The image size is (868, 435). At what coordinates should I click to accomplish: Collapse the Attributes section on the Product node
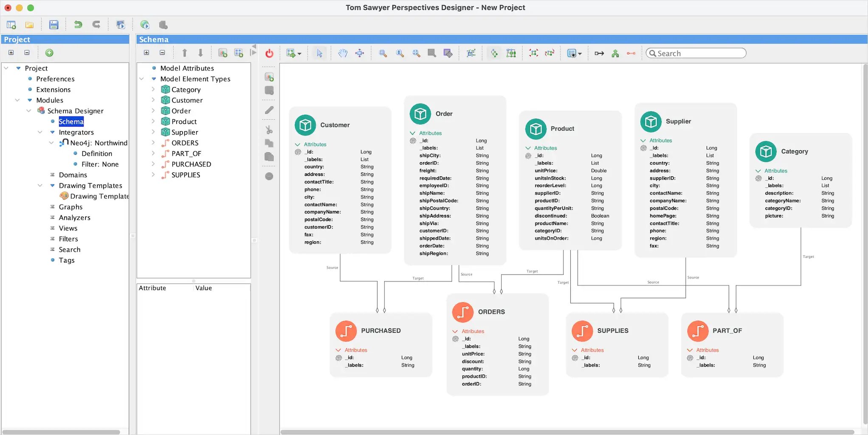(x=528, y=148)
